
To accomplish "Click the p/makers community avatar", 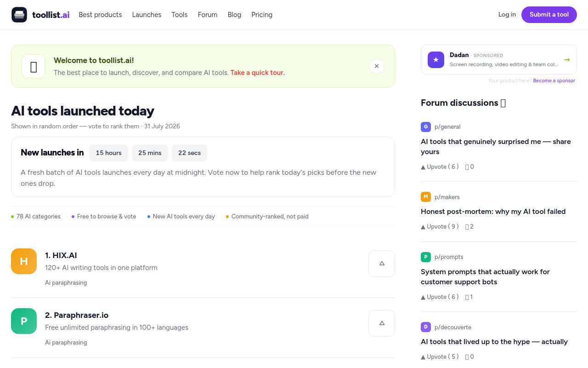I will tap(426, 197).
